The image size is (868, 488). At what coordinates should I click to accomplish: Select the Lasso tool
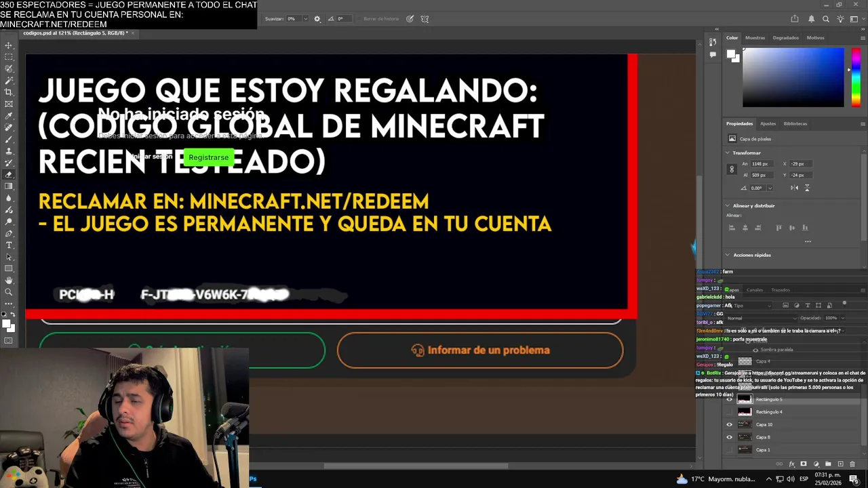(9, 68)
